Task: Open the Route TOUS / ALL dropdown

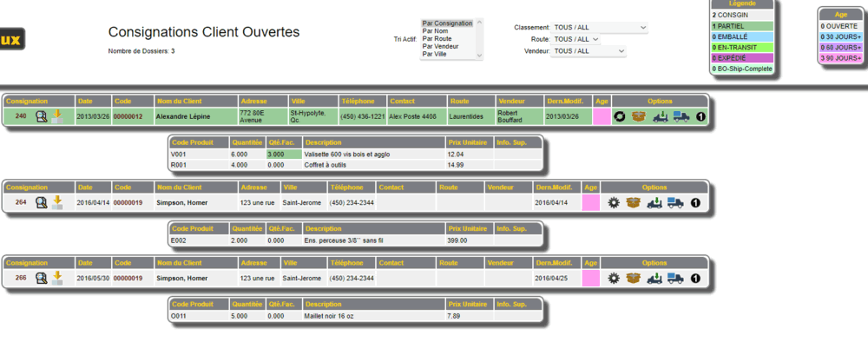Action: click(575, 39)
